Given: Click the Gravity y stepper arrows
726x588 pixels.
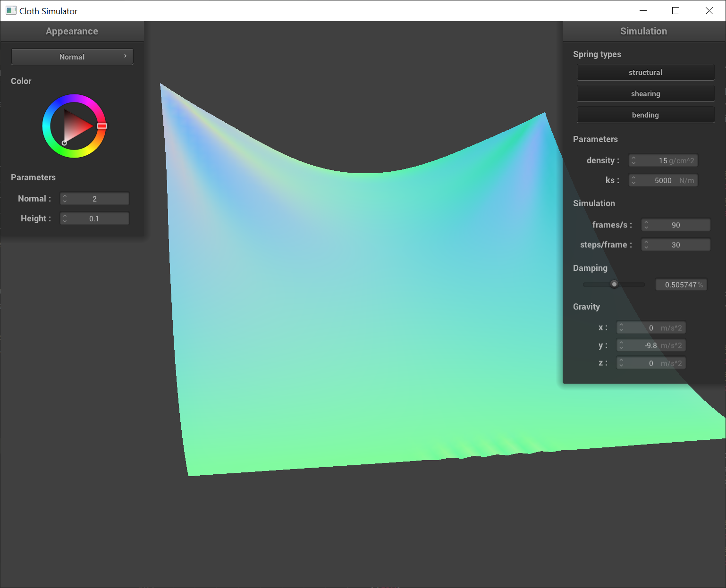Looking at the screenshot, I should pyautogui.click(x=621, y=345).
